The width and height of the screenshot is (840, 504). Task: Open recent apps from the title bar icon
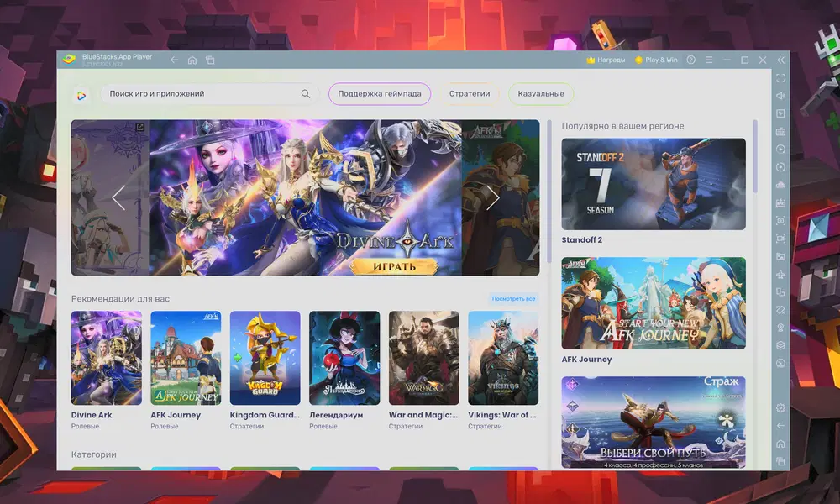click(210, 60)
